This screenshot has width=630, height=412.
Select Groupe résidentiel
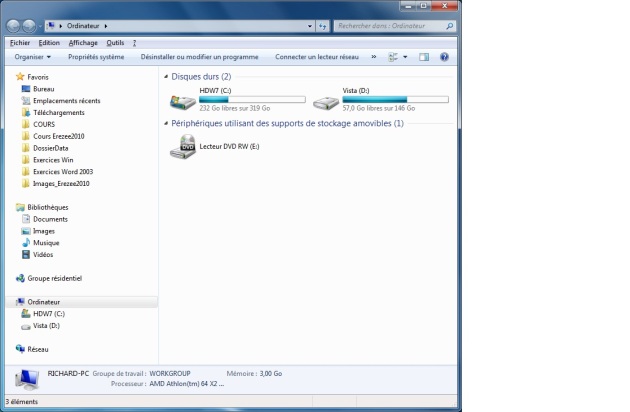pyautogui.click(x=49, y=278)
